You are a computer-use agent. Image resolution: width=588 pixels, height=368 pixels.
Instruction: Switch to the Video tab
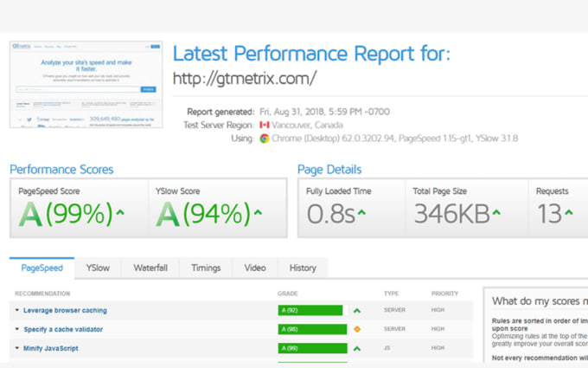(255, 268)
